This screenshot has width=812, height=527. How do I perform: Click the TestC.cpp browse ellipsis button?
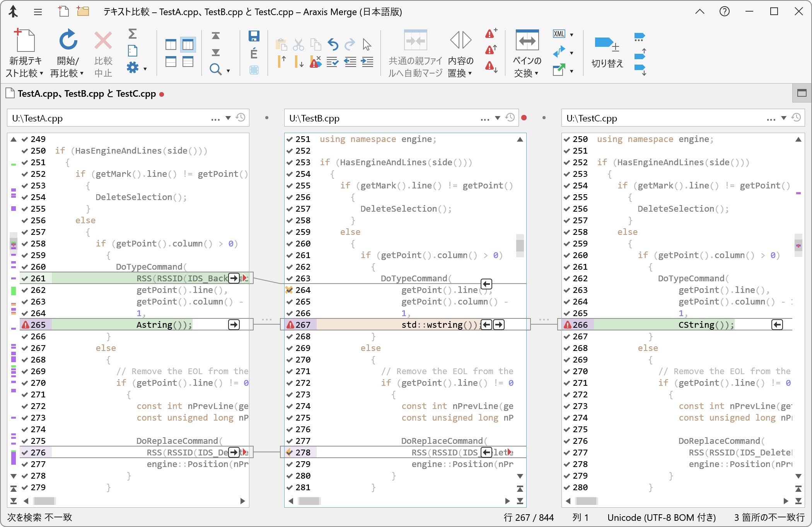tap(771, 118)
